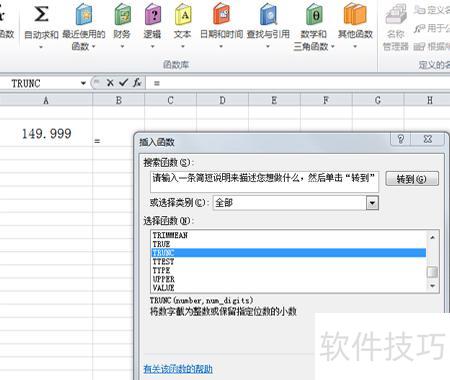The image size is (450, 380).
Task: Open the category (或选择类别) combo box arrow
Action: [372, 203]
